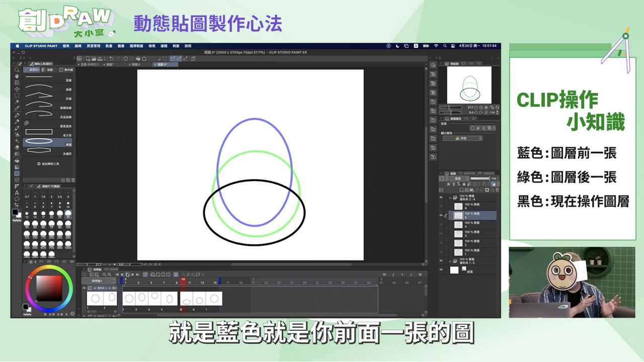This screenshot has width=644, height=362.
Task: Select the Figure tool in the toolbar
Action: 17,173
